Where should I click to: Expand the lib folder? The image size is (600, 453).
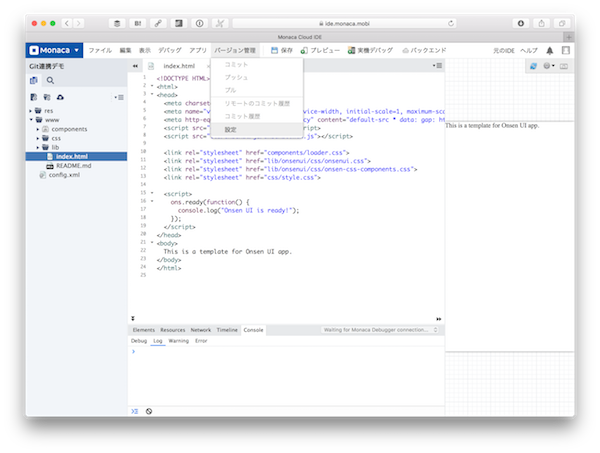(x=38, y=147)
